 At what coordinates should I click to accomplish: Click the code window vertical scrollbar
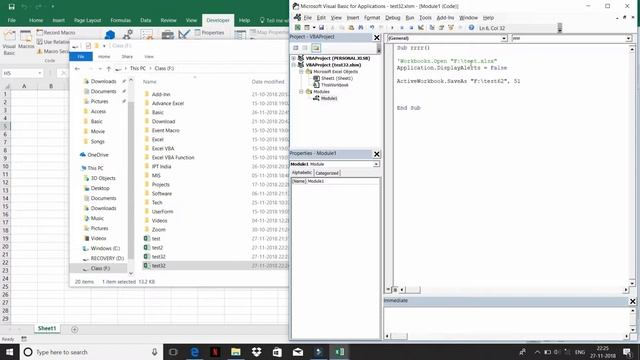tap(632, 165)
